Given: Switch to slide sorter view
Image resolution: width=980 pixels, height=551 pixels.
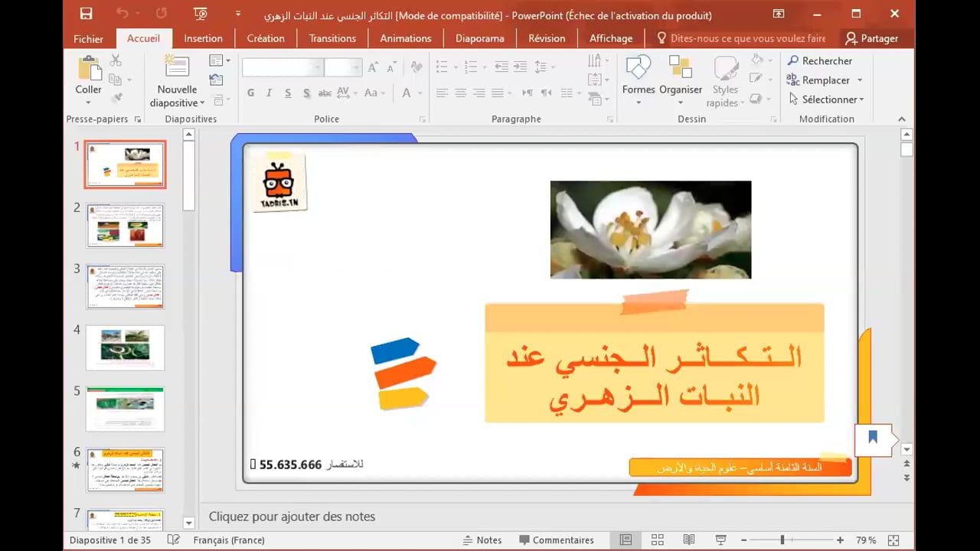Looking at the screenshot, I should pos(658,540).
